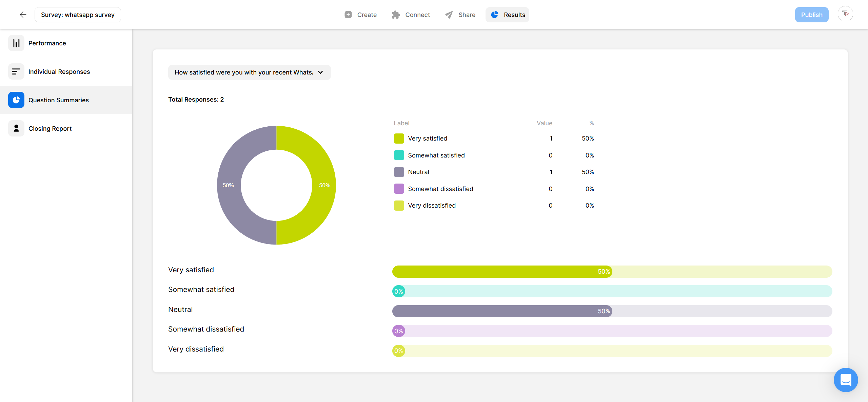Select the Connect puzzle-piece icon

(x=396, y=15)
